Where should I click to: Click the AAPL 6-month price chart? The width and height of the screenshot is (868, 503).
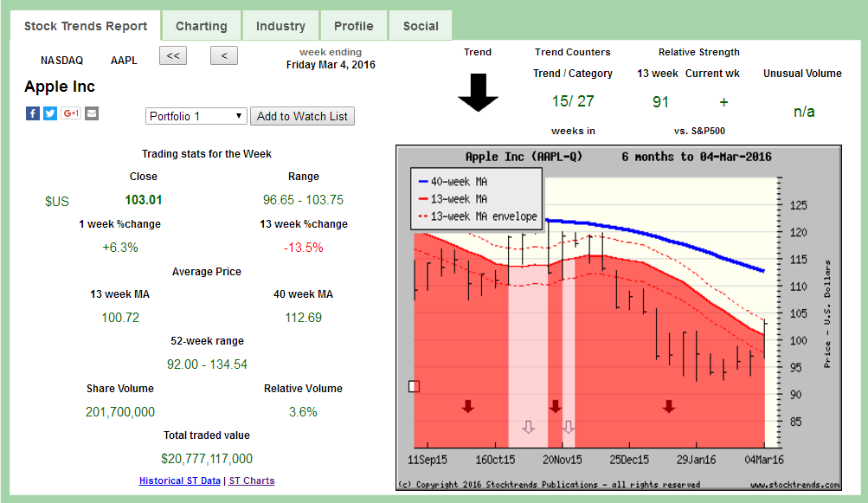[x=619, y=318]
